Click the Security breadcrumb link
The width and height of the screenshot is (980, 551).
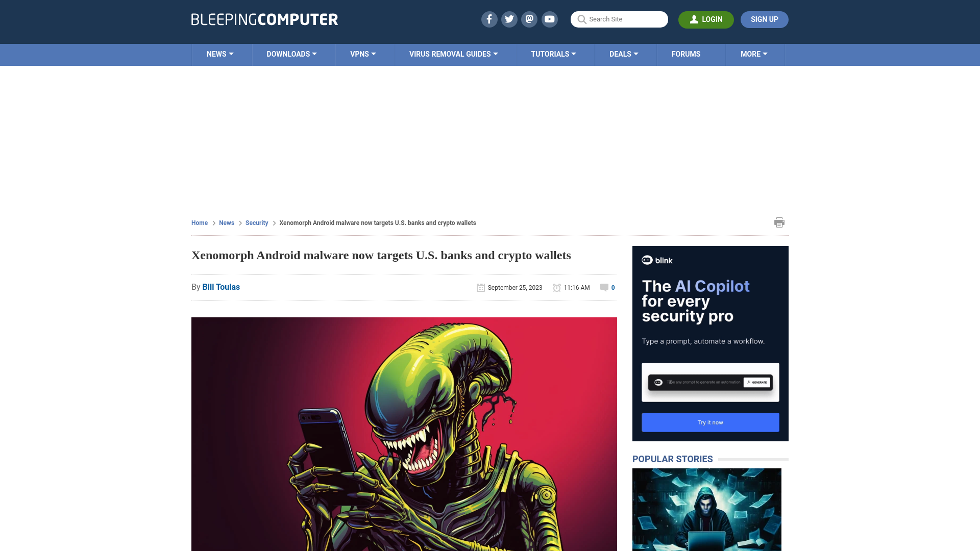pos(256,222)
